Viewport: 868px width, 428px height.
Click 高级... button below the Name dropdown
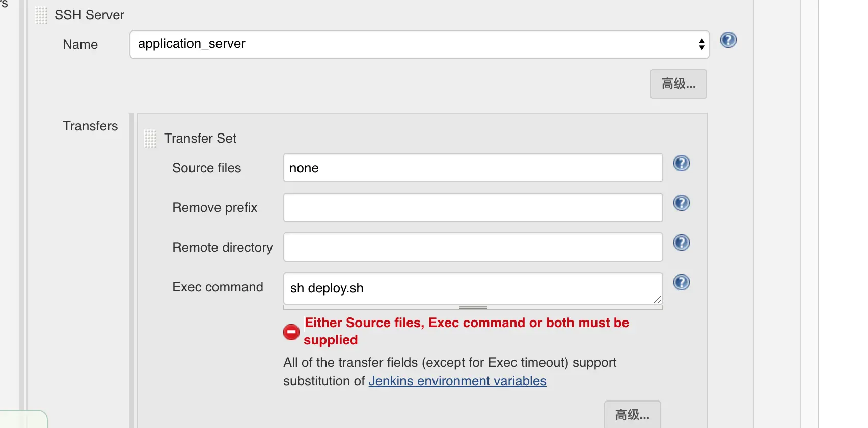[x=678, y=84]
